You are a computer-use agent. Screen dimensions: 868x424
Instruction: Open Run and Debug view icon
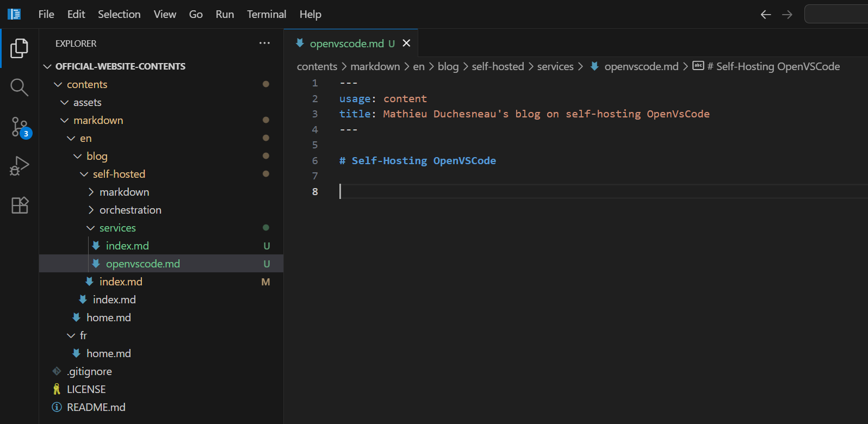20,166
